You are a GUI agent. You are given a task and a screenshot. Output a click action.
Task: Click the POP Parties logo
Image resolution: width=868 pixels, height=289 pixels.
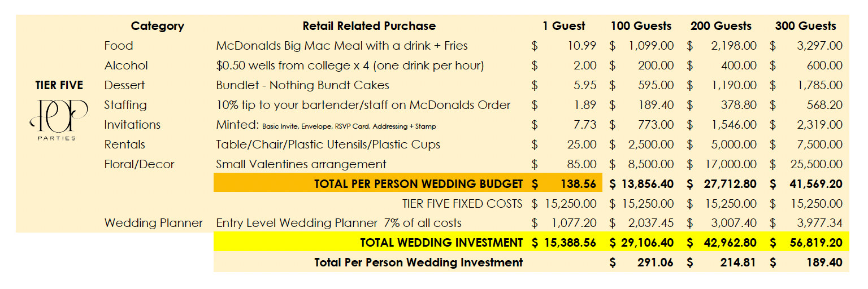pyautogui.click(x=59, y=119)
